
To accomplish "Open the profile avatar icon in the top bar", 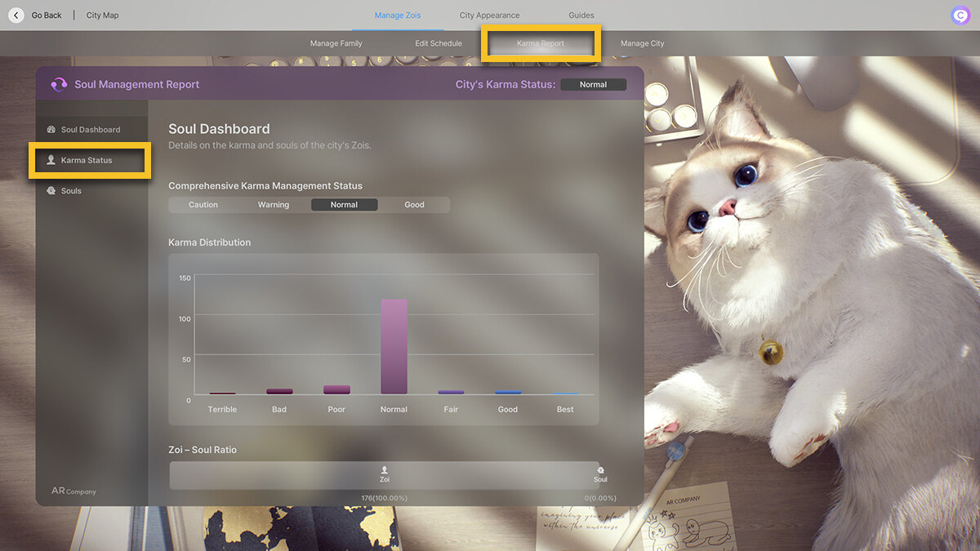I will point(960,16).
